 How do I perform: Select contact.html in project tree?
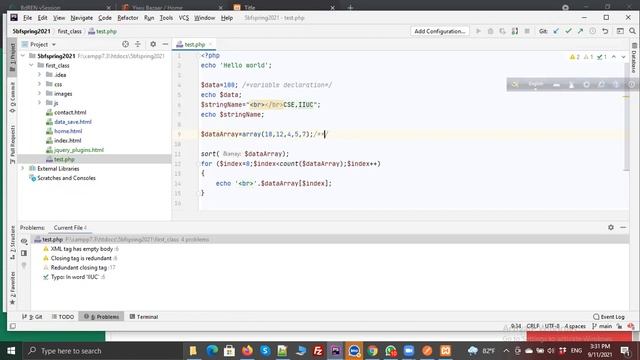(70, 112)
